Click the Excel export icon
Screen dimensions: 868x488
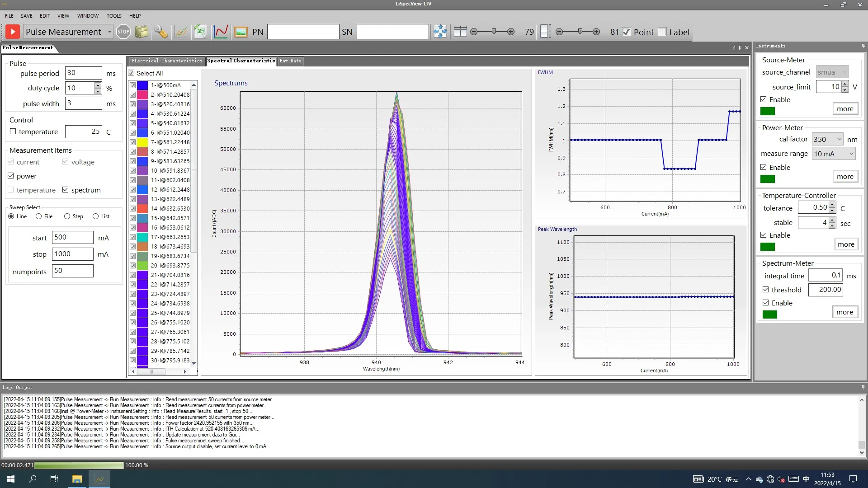[x=200, y=32]
